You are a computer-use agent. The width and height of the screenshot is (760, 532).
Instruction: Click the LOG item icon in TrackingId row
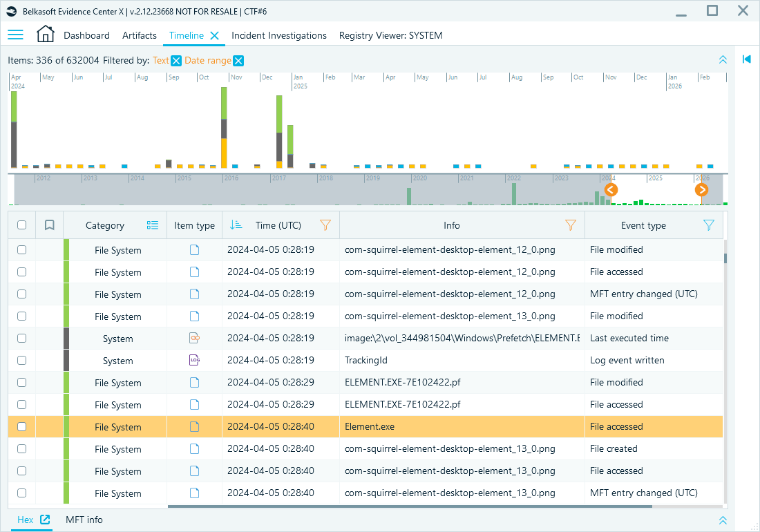tap(194, 360)
